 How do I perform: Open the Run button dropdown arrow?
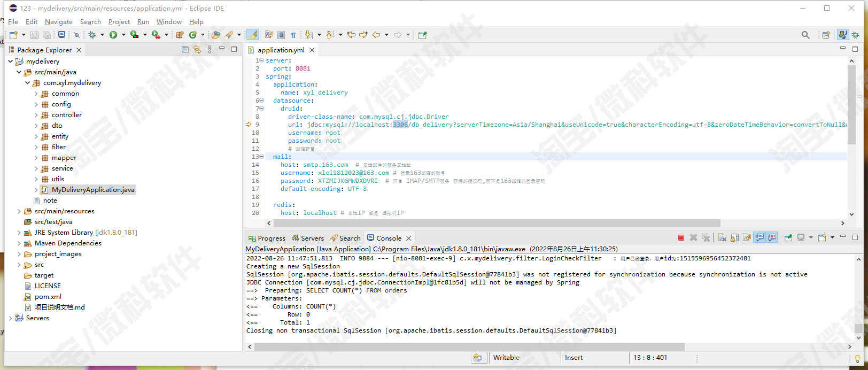point(123,35)
